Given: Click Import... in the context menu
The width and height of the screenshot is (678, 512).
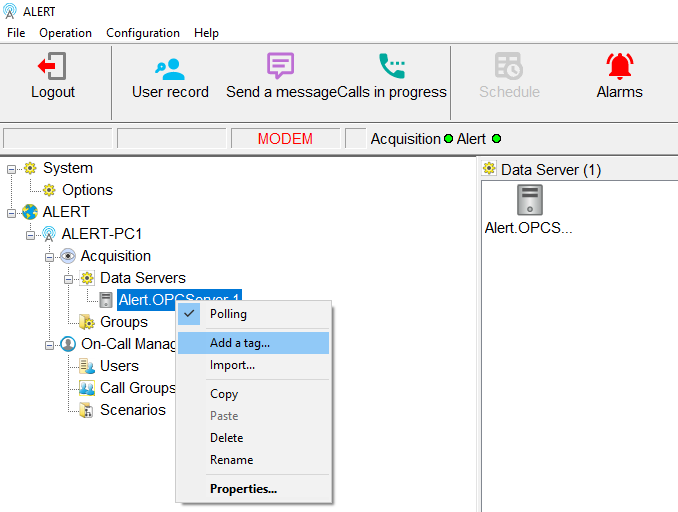Looking at the screenshot, I should 232,365.
